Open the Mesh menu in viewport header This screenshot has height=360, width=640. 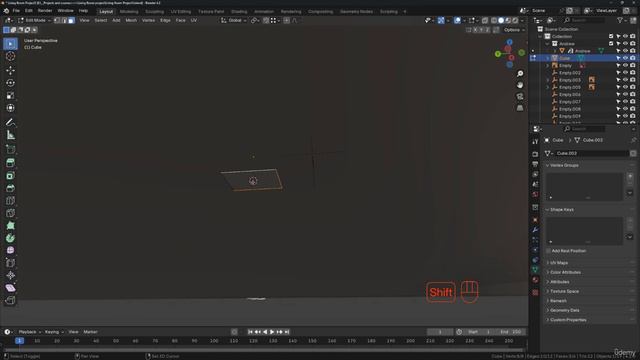point(131,20)
